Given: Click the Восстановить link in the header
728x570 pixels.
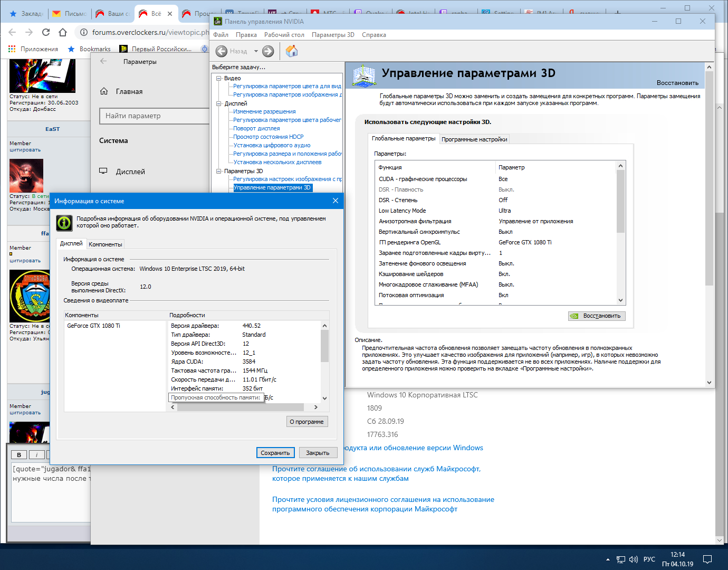Looking at the screenshot, I should (x=677, y=83).
